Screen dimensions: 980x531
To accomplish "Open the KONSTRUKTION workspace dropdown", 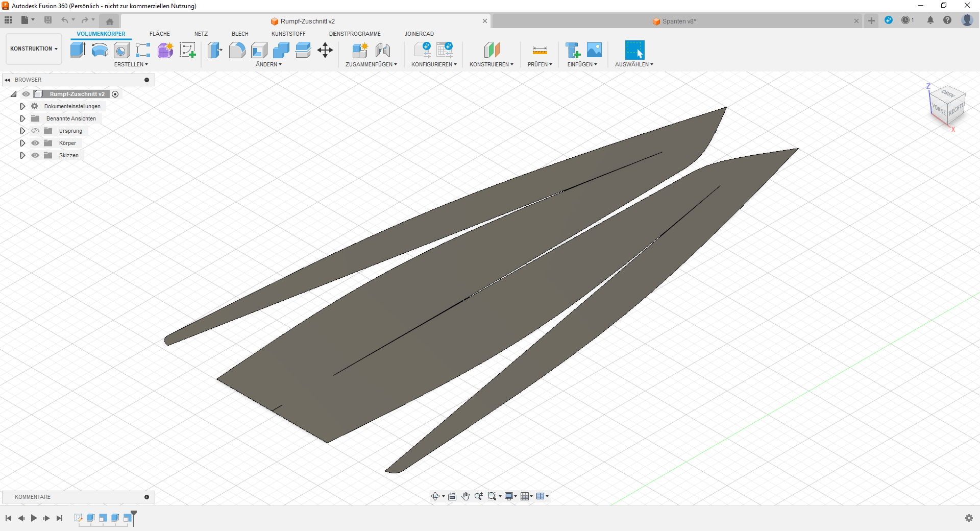I will click(x=34, y=49).
